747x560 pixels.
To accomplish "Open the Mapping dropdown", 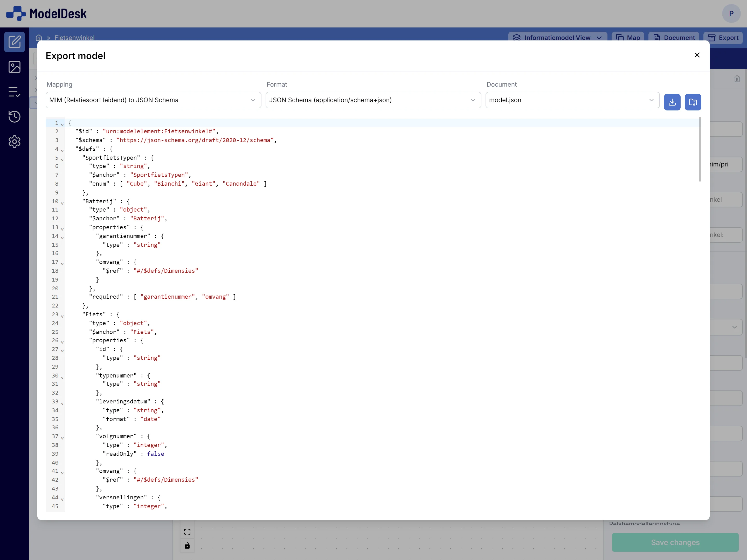I will click(253, 100).
